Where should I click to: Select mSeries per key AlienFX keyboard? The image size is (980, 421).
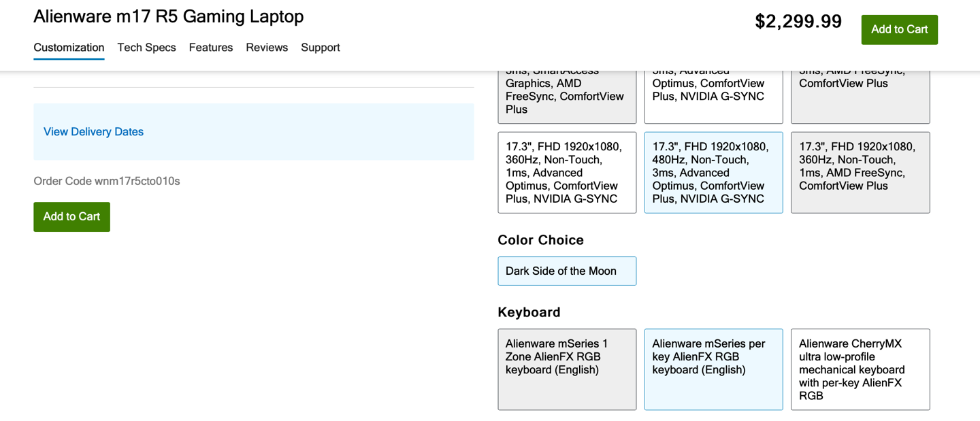tap(713, 370)
